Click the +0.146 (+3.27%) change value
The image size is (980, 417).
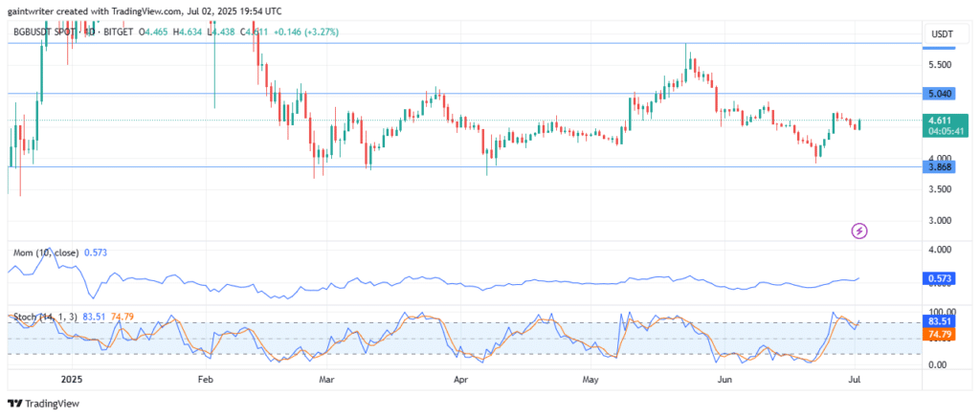pyautogui.click(x=304, y=32)
